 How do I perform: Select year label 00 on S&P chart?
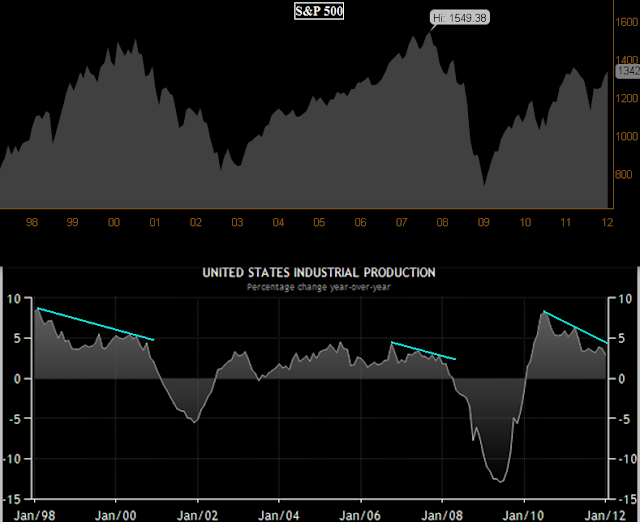[113, 222]
